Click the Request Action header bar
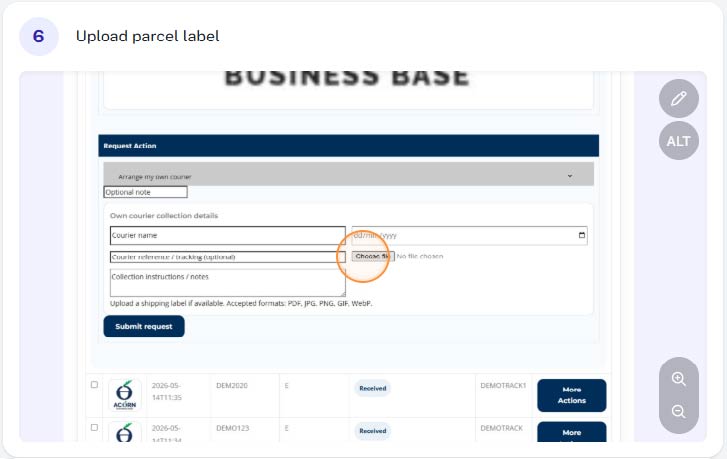This screenshot has height=459, width=727. tap(348, 146)
